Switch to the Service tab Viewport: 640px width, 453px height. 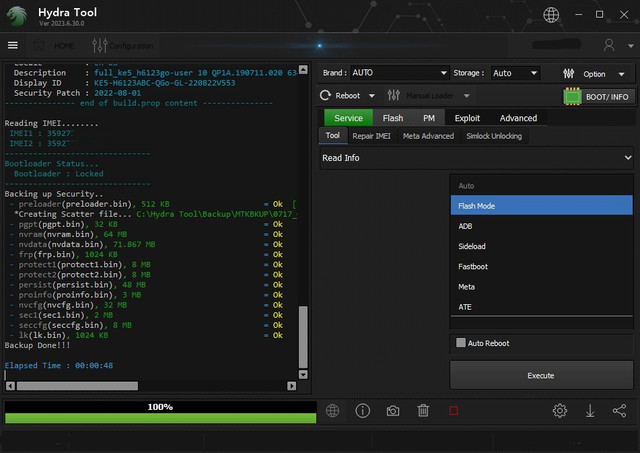point(348,118)
